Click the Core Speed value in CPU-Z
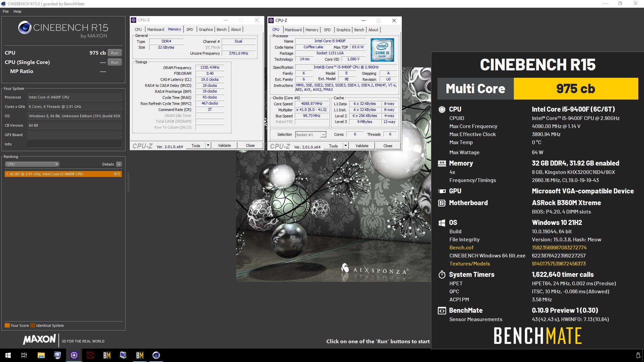644x362 pixels. (x=312, y=104)
